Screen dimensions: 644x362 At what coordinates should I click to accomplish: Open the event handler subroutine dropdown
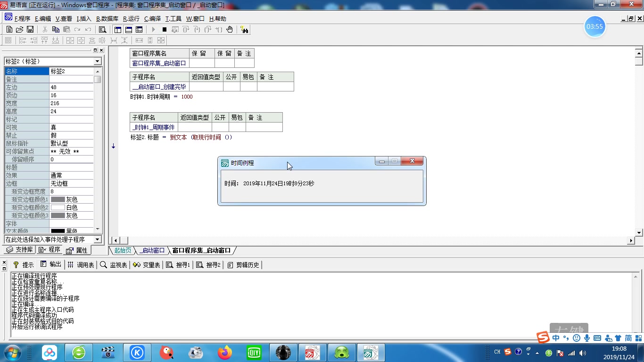pos(98,239)
